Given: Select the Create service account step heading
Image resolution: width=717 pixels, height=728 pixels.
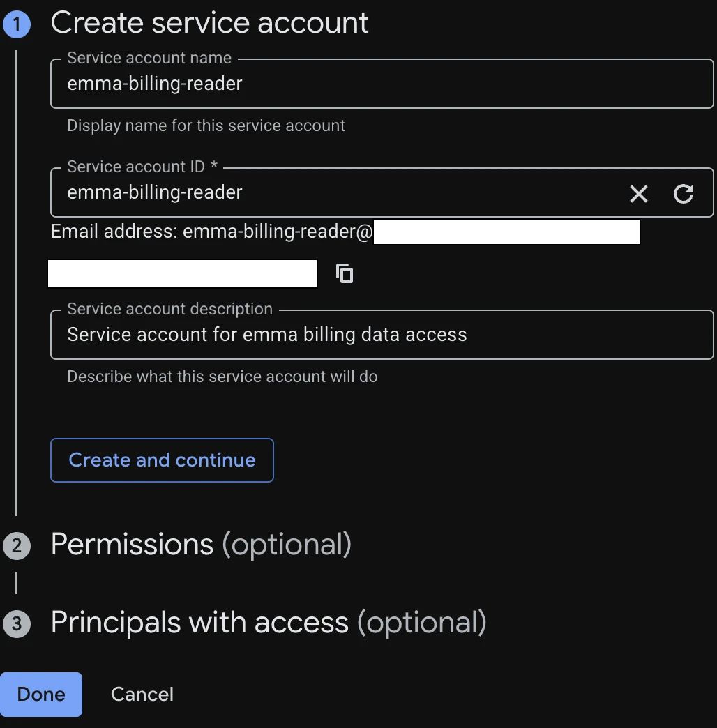Looking at the screenshot, I should click(x=209, y=22).
